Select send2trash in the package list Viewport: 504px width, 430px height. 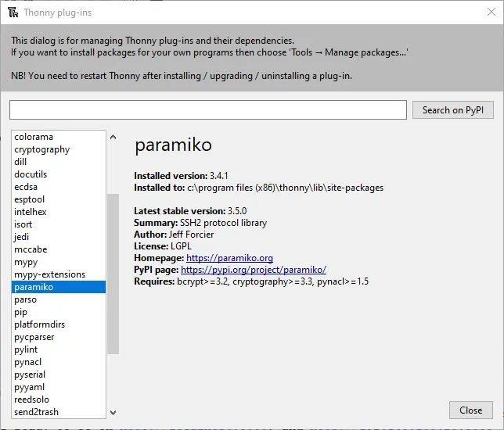59,412
